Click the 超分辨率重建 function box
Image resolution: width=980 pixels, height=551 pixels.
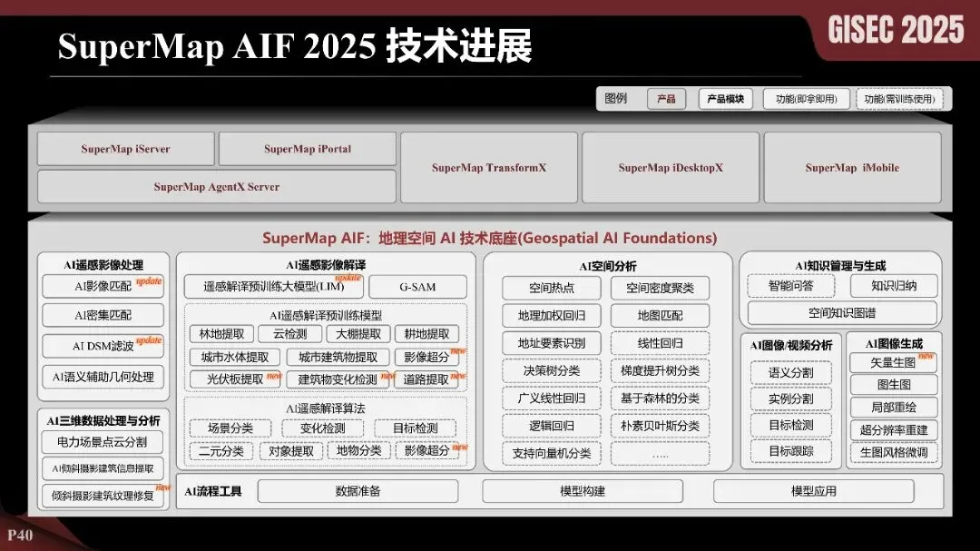click(x=894, y=430)
